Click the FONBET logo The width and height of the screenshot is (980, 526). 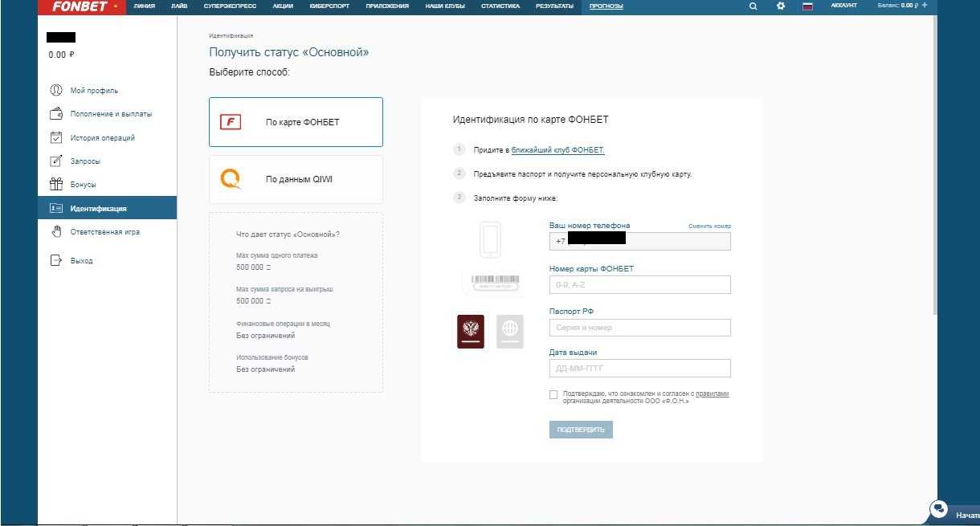[80, 6]
